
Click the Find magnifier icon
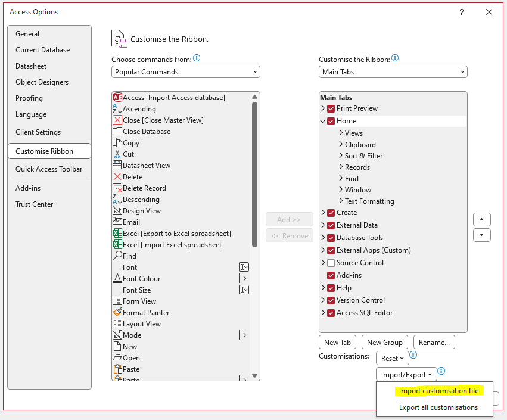coord(117,256)
